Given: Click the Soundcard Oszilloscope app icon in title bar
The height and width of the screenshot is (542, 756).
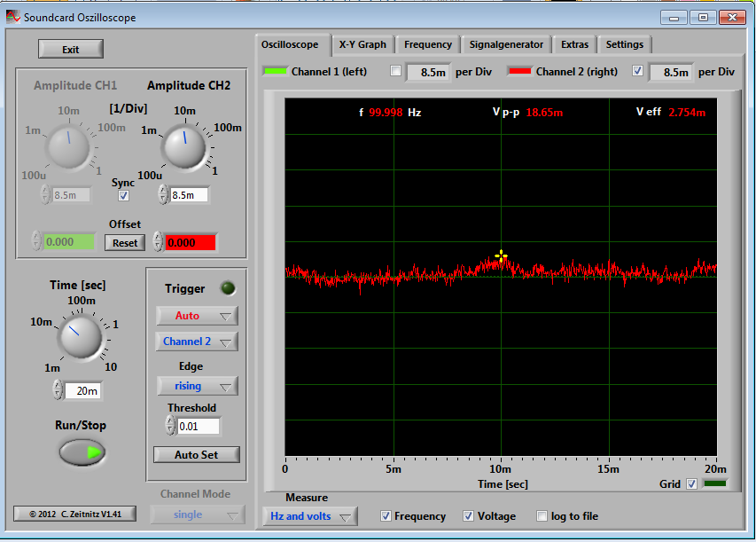Looking at the screenshot, I should [13, 17].
